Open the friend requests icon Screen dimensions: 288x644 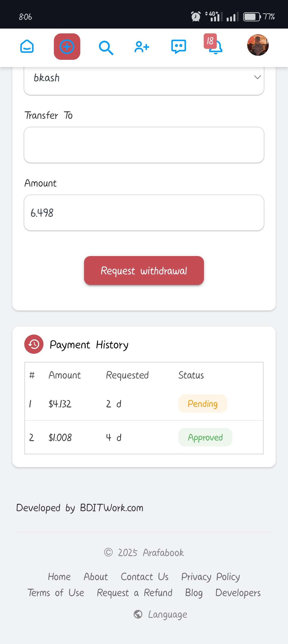pos(142,47)
